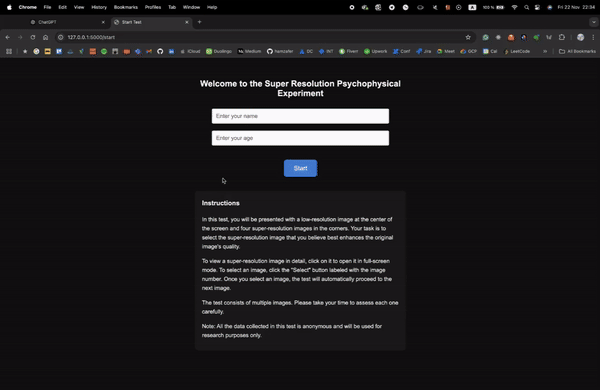Reload the page with refresh icon

(x=33, y=37)
